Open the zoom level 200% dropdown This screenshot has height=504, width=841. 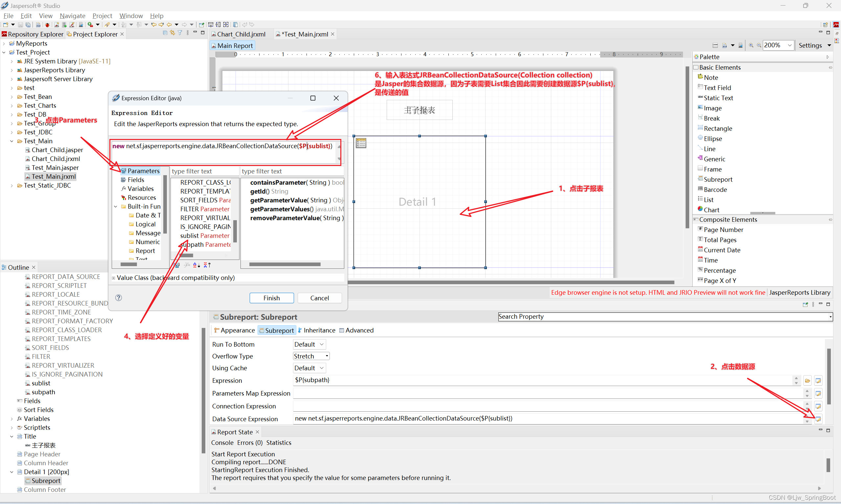(789, 45)
